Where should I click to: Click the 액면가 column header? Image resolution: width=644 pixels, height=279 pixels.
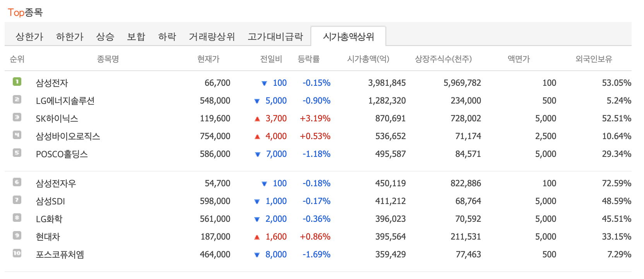[519, 59]
